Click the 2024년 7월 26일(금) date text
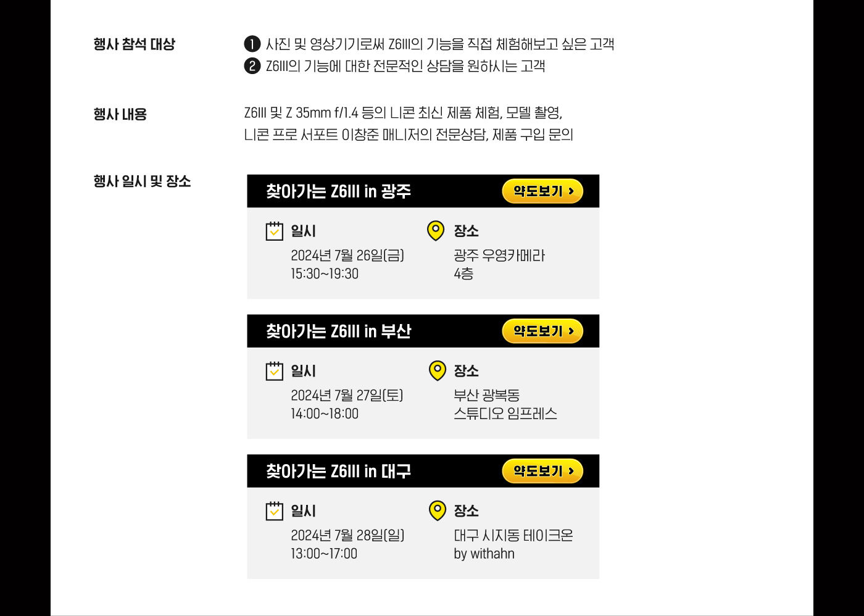Image resolution: width=864 pixels, height=616 pixels. point(347,256)
